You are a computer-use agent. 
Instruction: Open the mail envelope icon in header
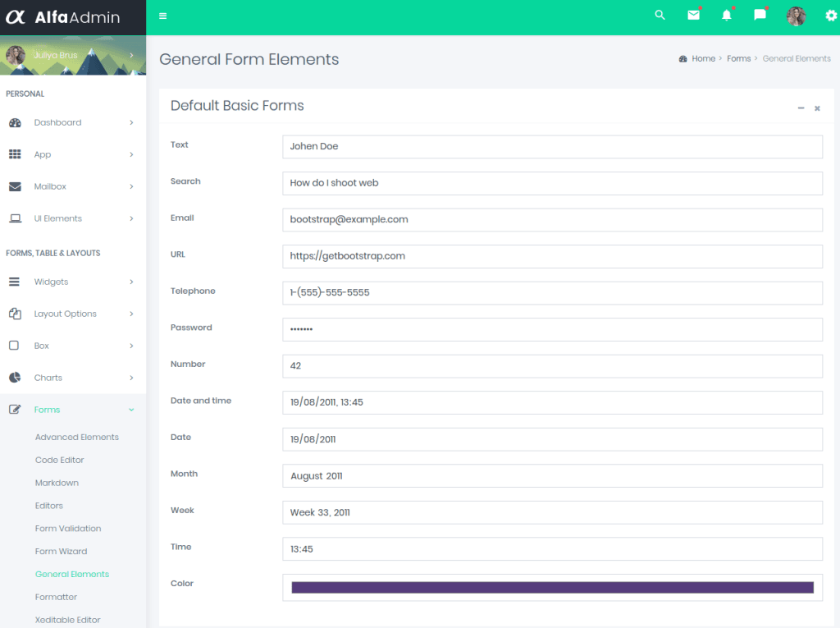[x=693, y=16]
